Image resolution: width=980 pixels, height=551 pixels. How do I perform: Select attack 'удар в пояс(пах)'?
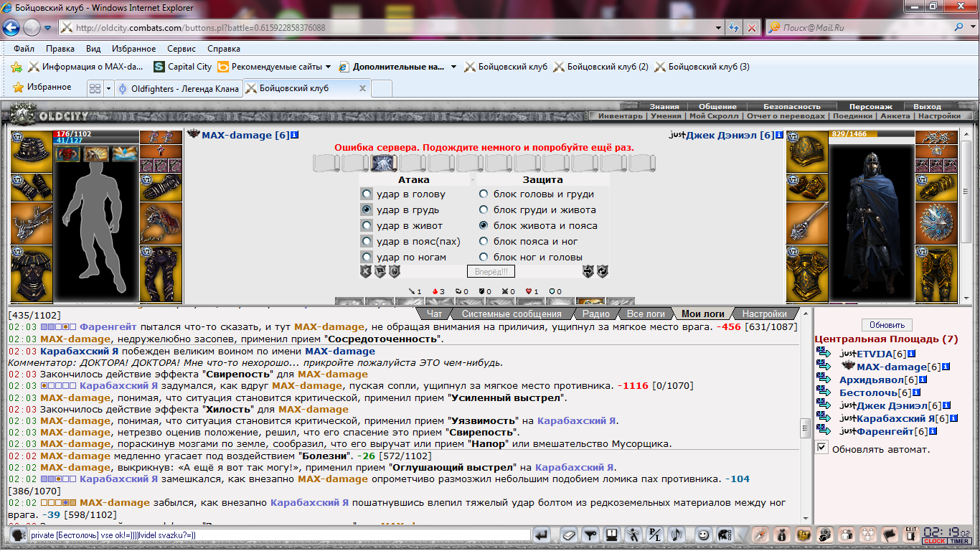tap(367, 242)
